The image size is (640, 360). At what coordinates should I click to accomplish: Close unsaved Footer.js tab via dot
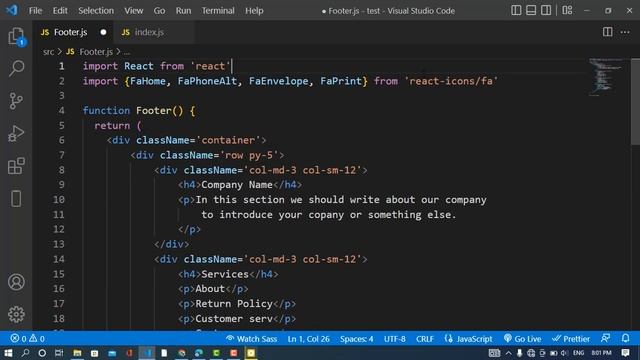[103, 32]
